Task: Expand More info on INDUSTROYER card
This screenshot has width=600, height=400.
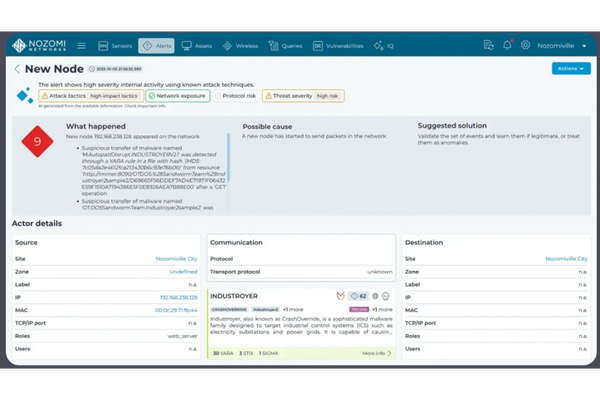Action: [x=376, y=353]
